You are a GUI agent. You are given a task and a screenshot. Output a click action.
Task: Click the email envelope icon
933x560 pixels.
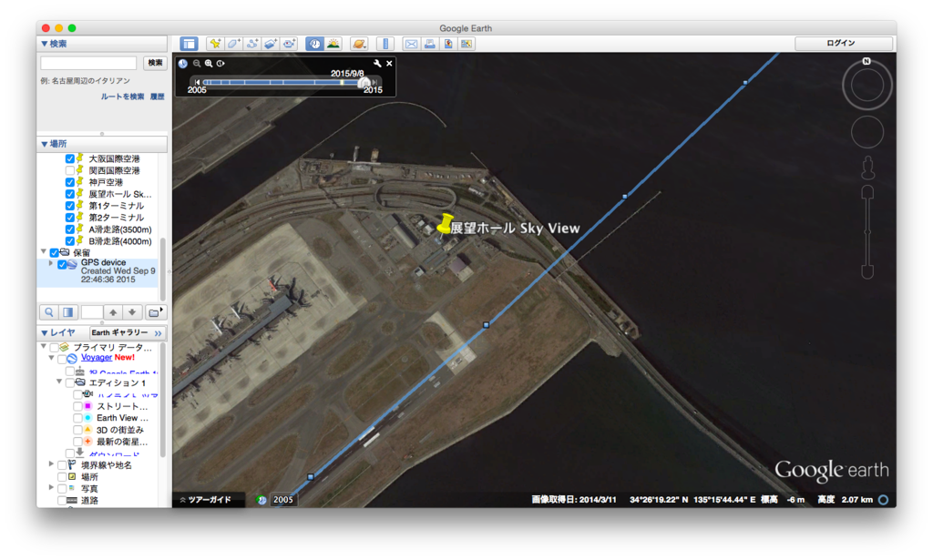tap(411, 44)
